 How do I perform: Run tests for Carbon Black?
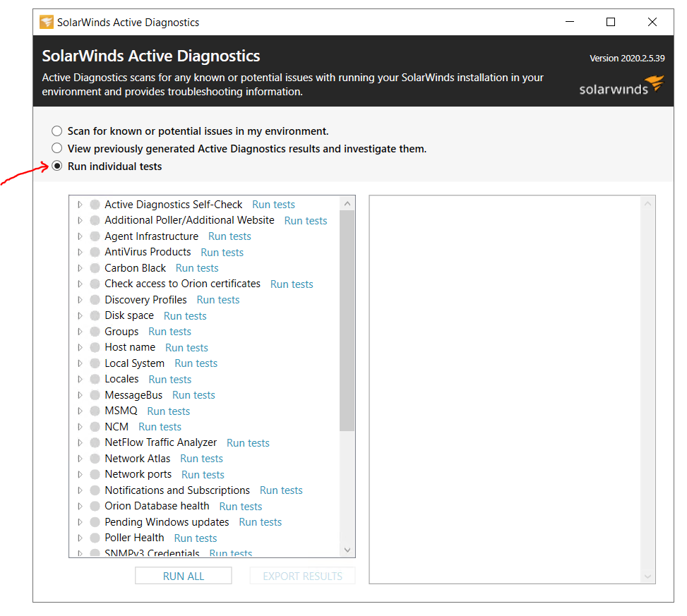(x=197, y=268)
